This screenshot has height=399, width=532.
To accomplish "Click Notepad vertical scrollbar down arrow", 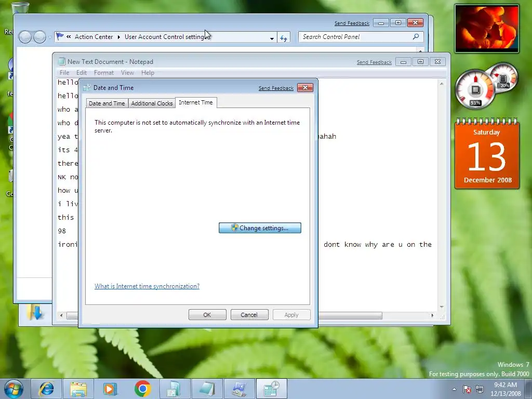I will pos(442,307).
